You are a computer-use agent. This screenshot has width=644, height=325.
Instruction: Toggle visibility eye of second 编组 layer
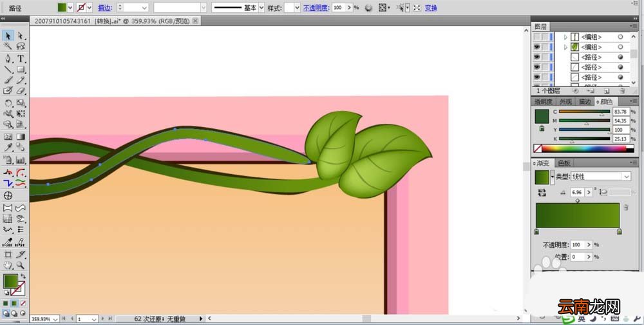tap(537, 47)
